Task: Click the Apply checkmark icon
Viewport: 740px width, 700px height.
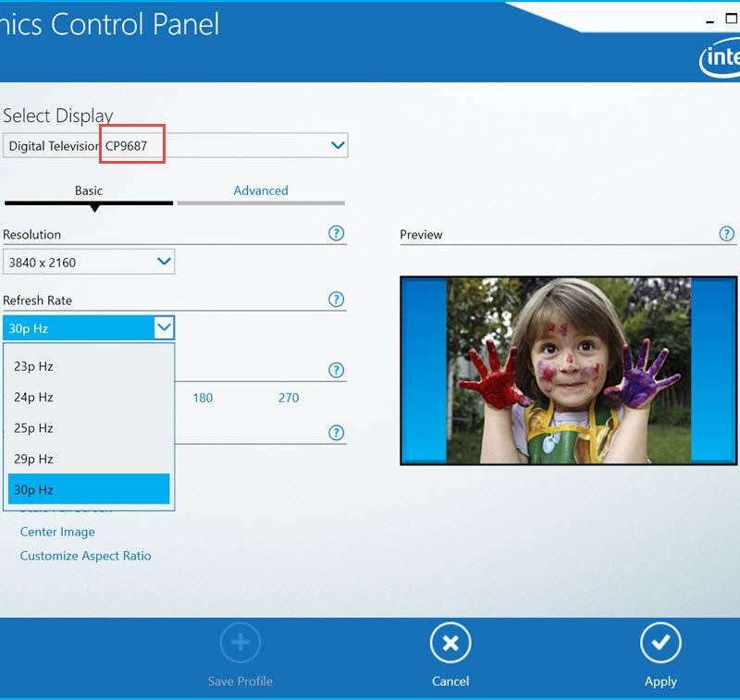Action: click(x=660, y=643)
